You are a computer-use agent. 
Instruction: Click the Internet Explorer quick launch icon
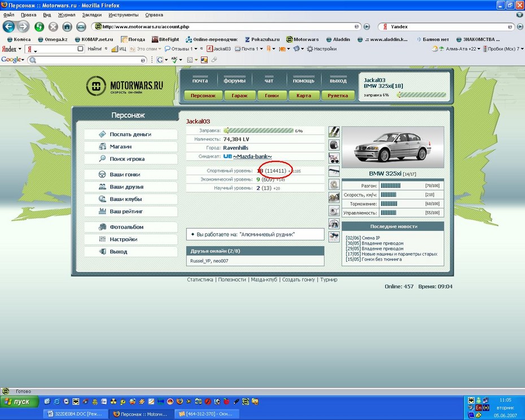pos(57,401)
